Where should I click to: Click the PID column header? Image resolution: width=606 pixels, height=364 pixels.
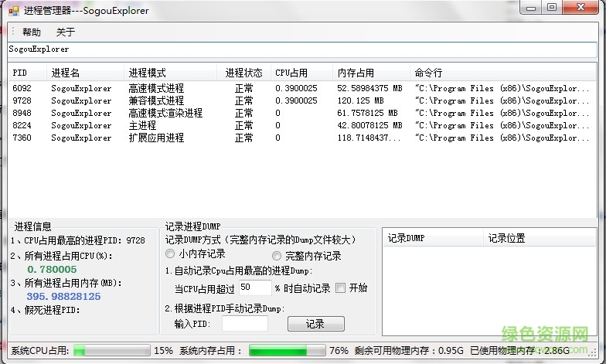(x=28, y=73)
